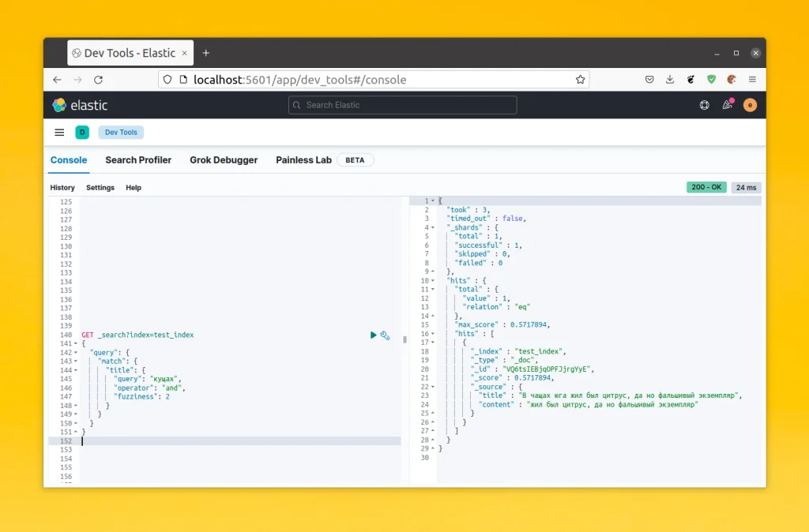Open Console request History
This screenshot has width=809, height=532.
click(x=62, y=187)
